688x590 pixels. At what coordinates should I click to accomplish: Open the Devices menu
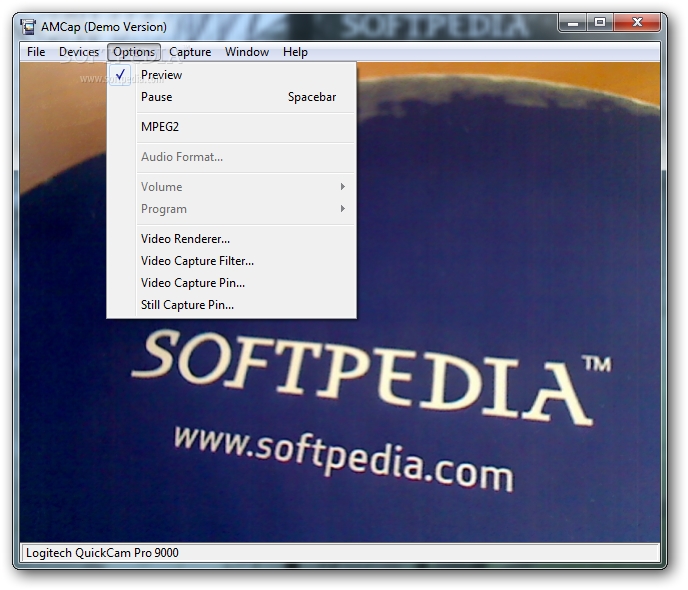pyautogui.click(x=79, y=52)
